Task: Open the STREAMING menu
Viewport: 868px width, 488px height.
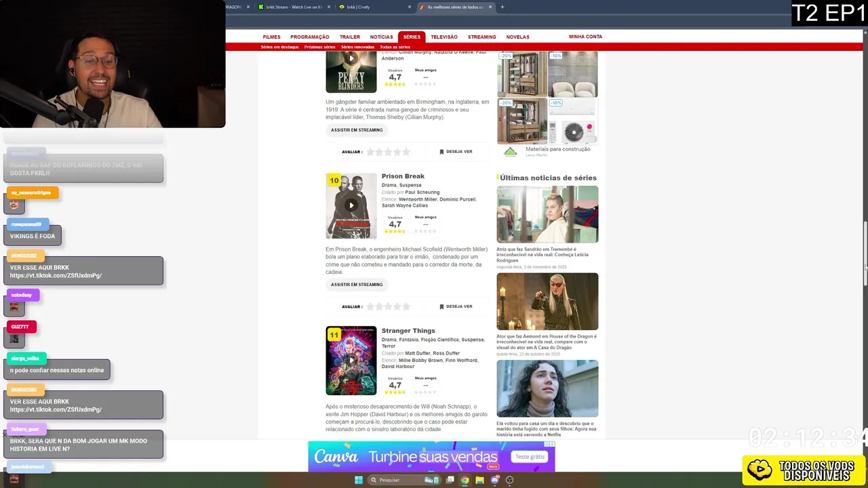Action: pos(482,37)
